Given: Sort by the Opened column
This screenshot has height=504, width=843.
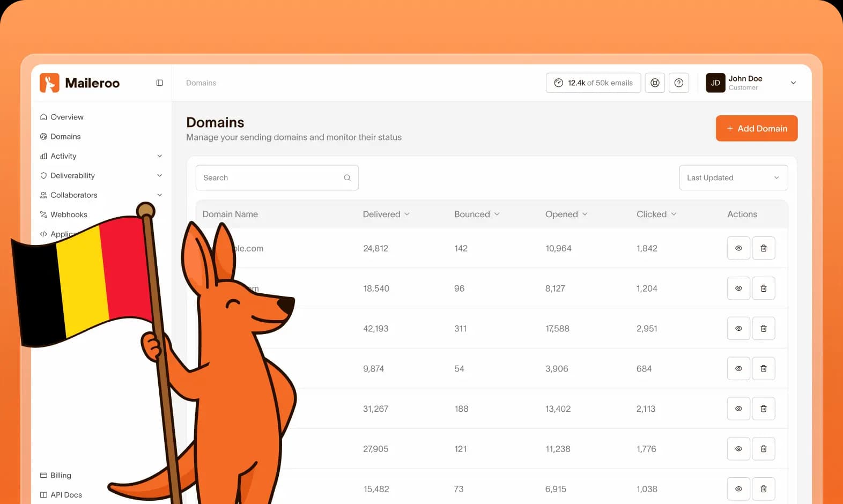Looking at the screenshot, I should click(566, 214).
